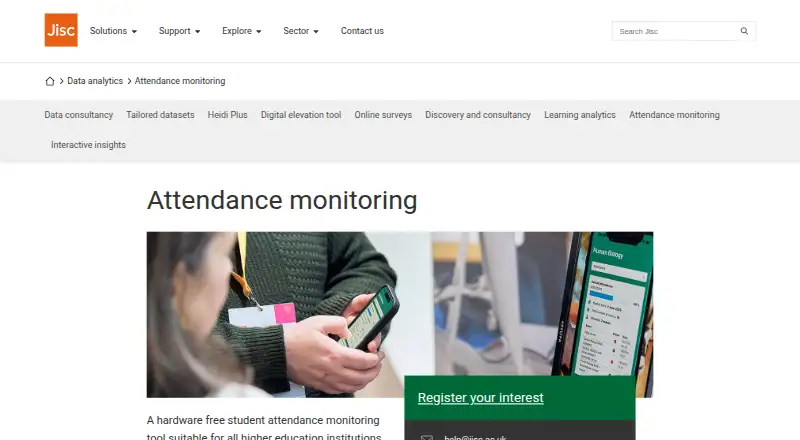Viewport: 800px width, 440px height.
Task: Open Discovery and consultancy
Action: click(x=478, y=115)
